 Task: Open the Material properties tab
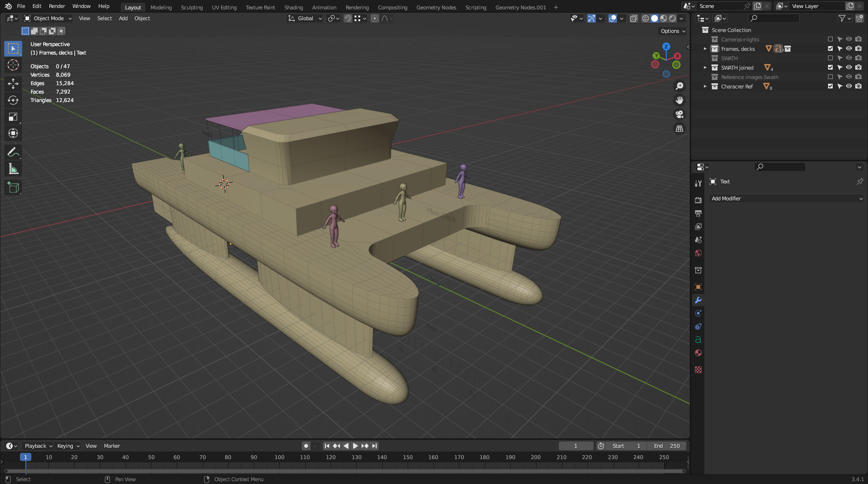[698, 353]
